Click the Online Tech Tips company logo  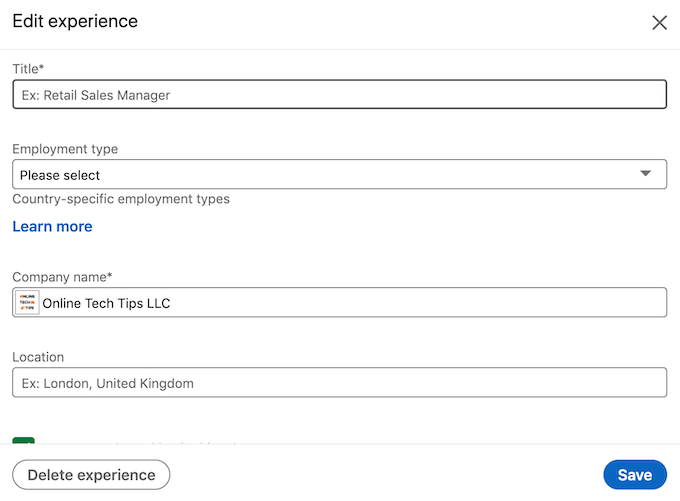coord(27,303)
